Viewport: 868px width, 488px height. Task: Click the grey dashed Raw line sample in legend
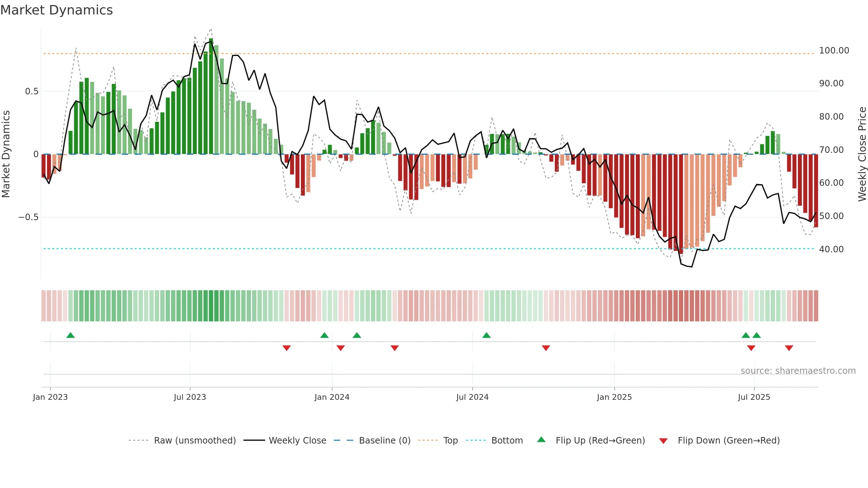pos(139,440)
